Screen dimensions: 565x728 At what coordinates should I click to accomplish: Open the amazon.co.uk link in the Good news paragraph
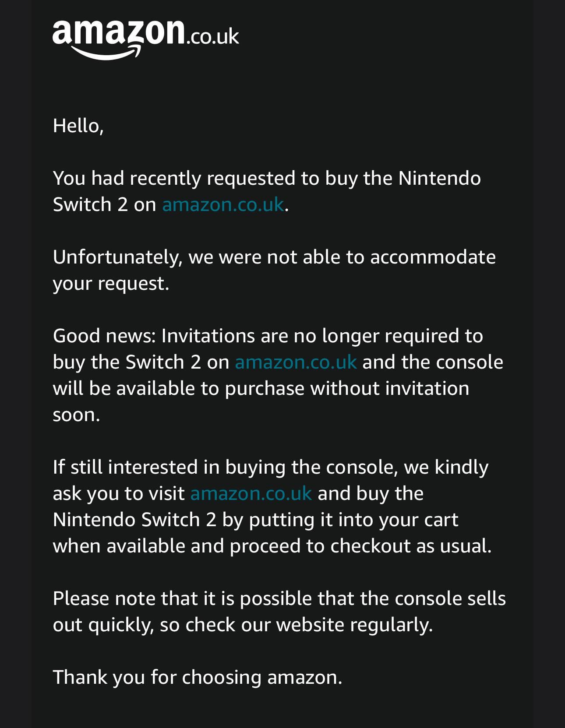[x=296, y=362]
